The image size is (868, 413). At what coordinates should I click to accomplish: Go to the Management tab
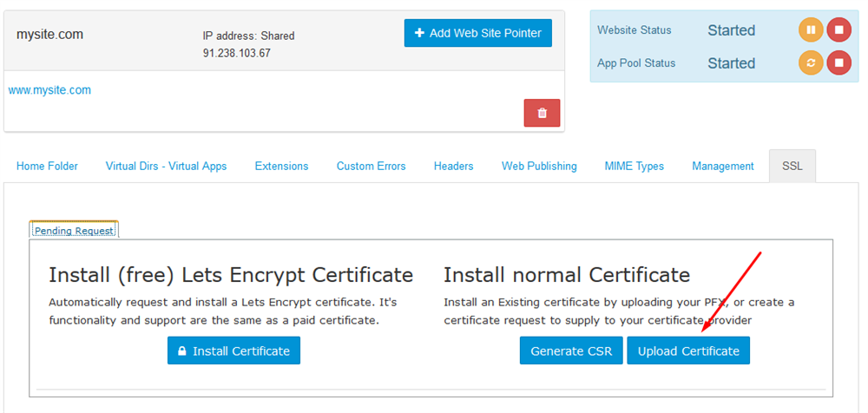pyautogui.click(x=723, y=166)
